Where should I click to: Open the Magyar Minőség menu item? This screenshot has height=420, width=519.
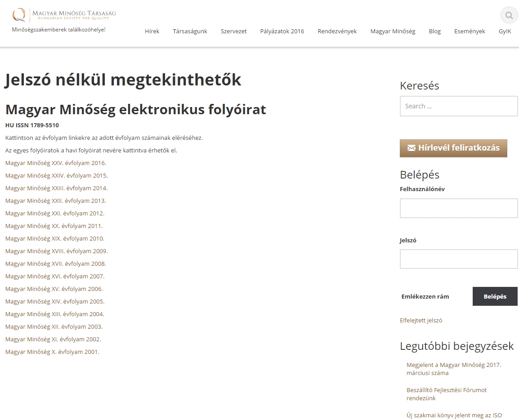click(x=393, y=31)
